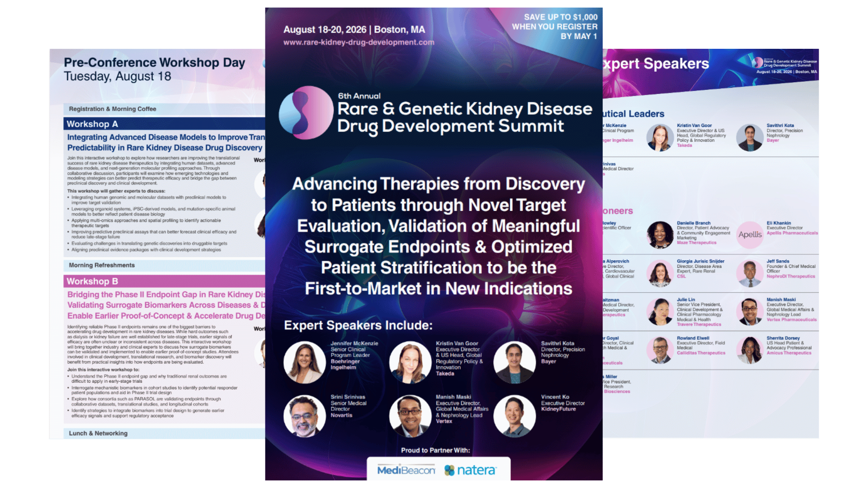Click Kristin Van Goor's profile photo
Image resolution: width=868 pixels, height=488 pixels.
(x=410, y=362)
